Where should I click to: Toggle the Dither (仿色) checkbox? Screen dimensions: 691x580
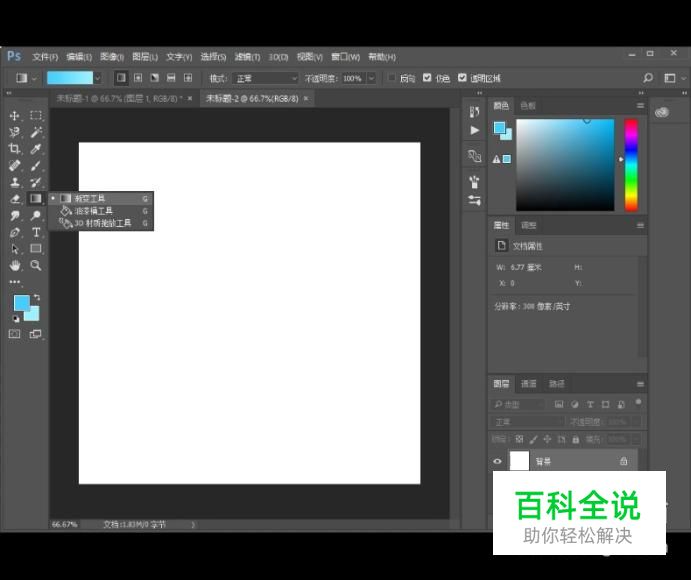tap(427, 78)
